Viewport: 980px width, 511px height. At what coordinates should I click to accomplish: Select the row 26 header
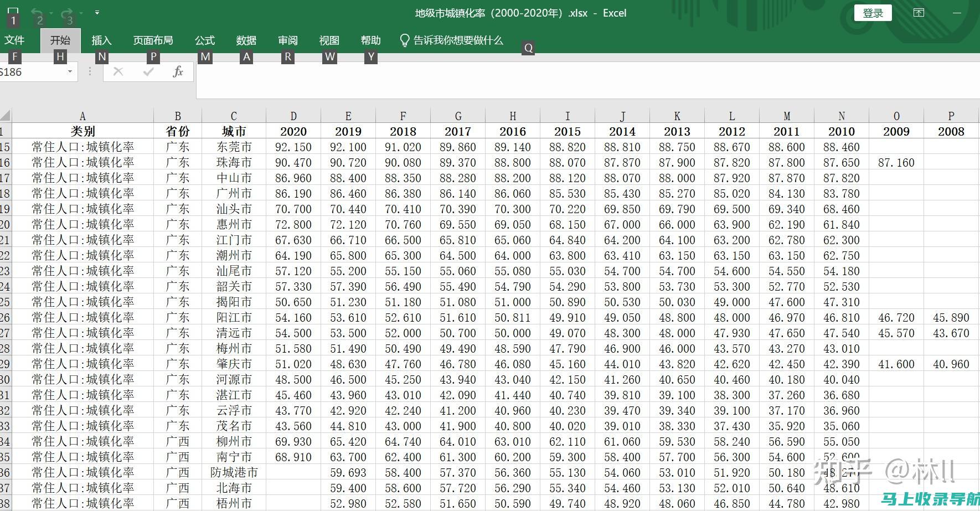[6, 317]
